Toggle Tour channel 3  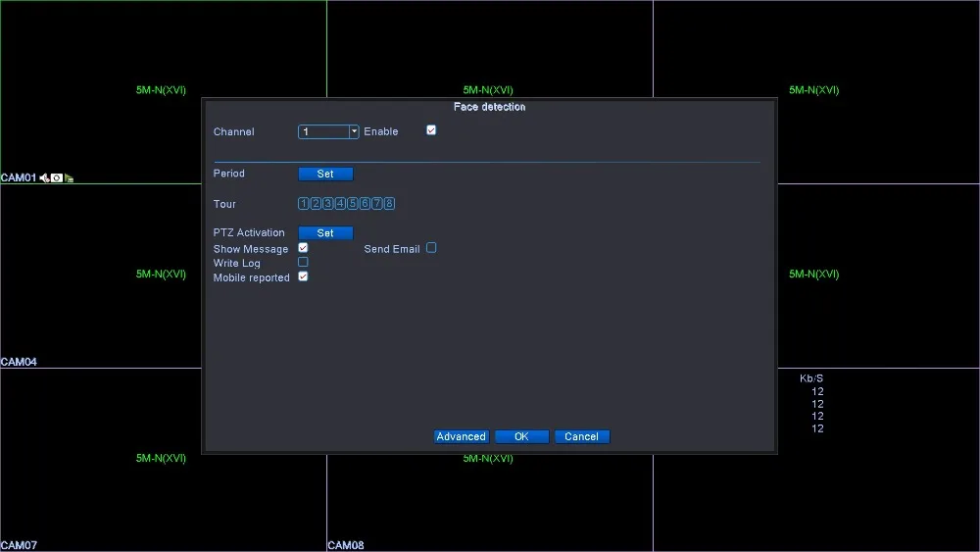tap(327, 203)
